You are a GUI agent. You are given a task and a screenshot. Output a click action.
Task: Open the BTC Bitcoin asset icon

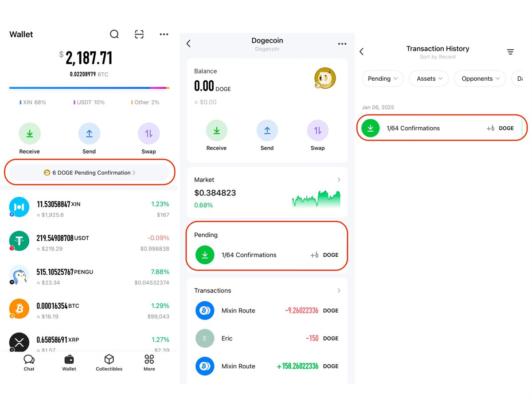click(19, 309)
